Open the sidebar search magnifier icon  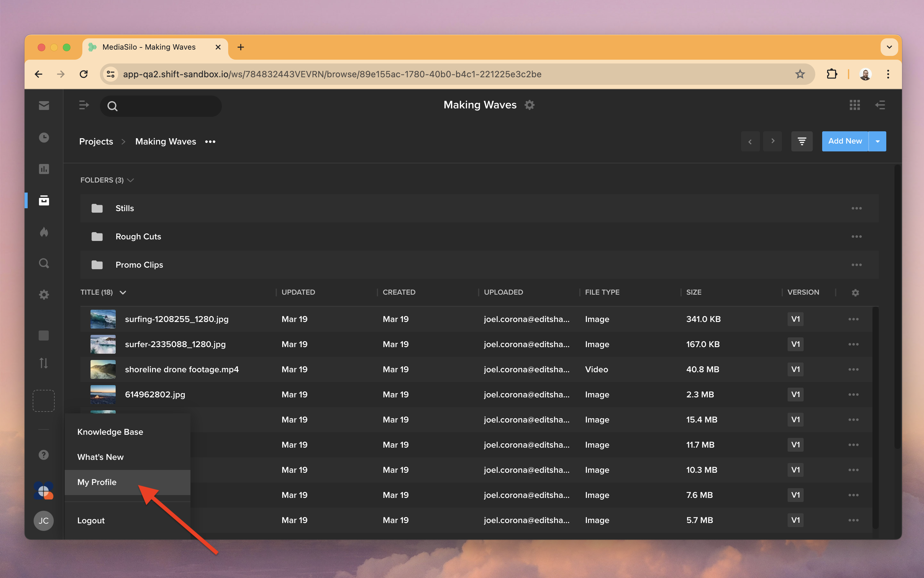point(44,263)
